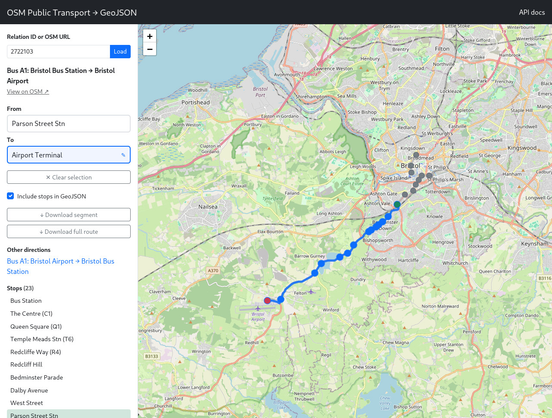Image resolution: width=552 pixels, height=418 pixels.
Task: Select highlighted Parson Street Stn stop
Action: click(x=69, y=414)
